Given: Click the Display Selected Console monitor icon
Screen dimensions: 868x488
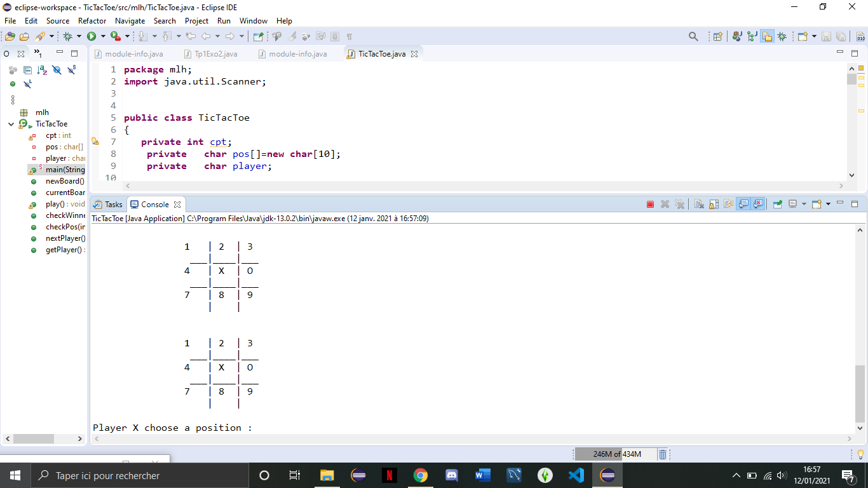Looking at the screenshot, I should point(792,204).
